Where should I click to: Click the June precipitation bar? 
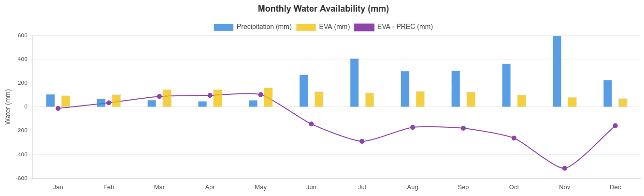(x=304, y=91)
